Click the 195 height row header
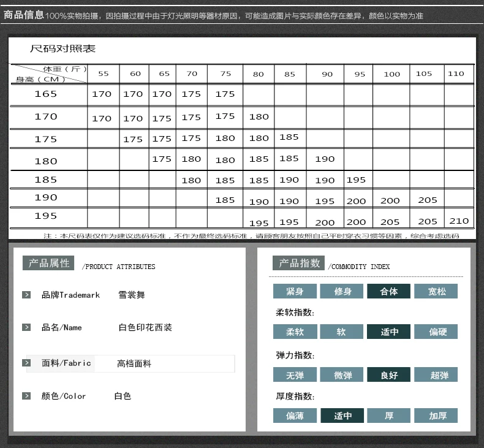Screen dimensions: 484x448 (46, 216)
